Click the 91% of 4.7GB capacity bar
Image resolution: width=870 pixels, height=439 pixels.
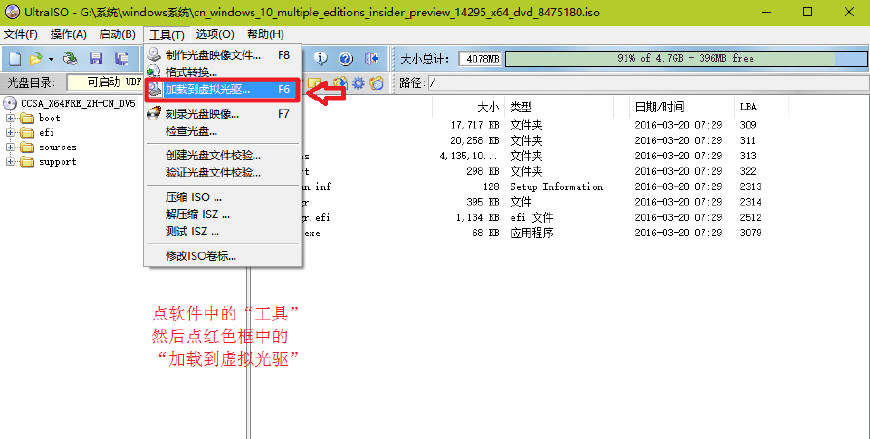coord(686,58)
